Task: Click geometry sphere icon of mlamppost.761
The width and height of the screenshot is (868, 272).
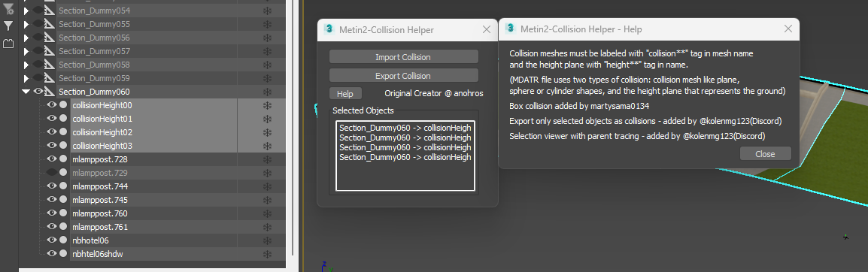Action: [x=63, y=227]
